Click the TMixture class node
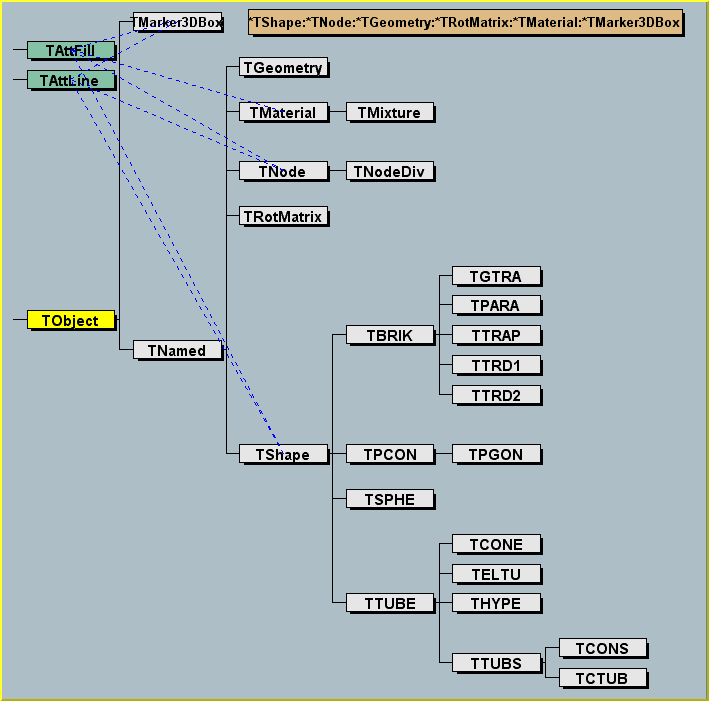This screenshot has width=709, height=701. coord(390,113)
